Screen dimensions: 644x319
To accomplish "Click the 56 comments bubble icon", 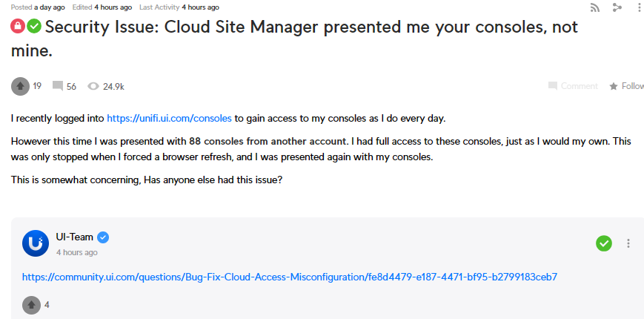I will tap(58, 86).
